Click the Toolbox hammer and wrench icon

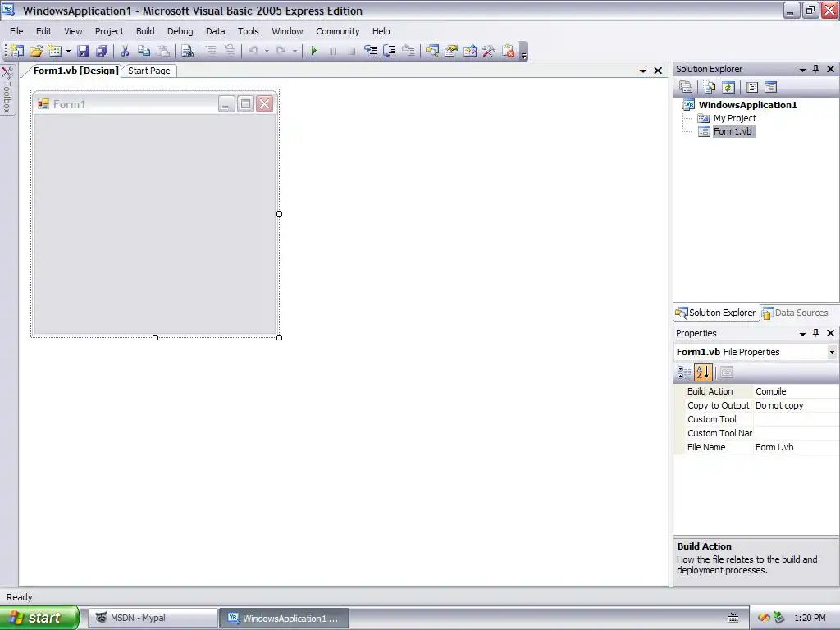(489, 51)
